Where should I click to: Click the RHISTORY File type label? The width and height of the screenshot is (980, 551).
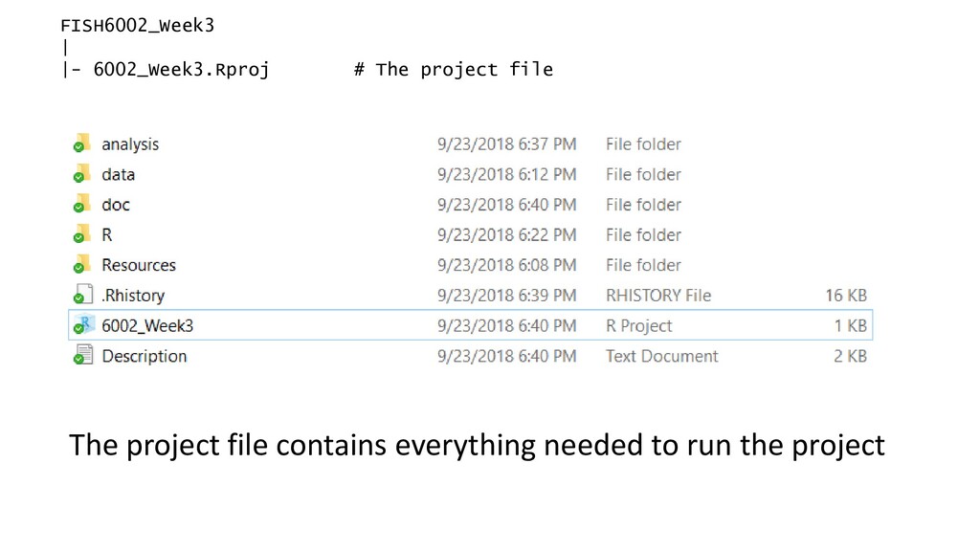(658, 296)
